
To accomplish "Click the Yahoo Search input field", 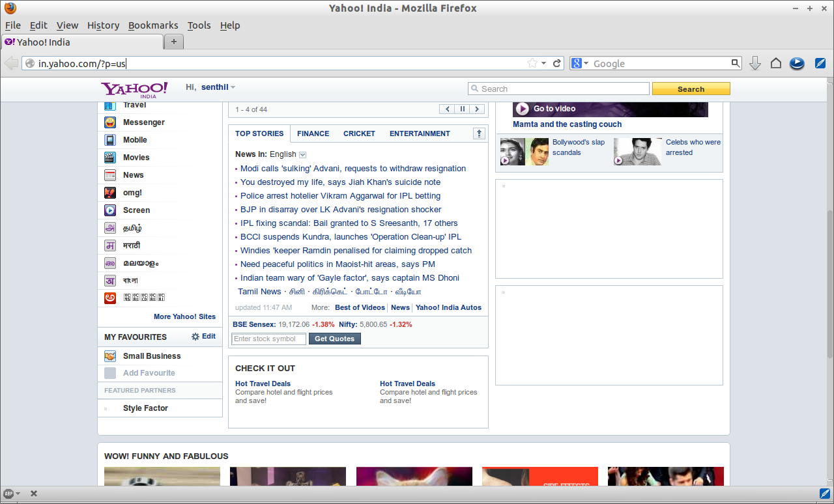I will click(559, 89).
